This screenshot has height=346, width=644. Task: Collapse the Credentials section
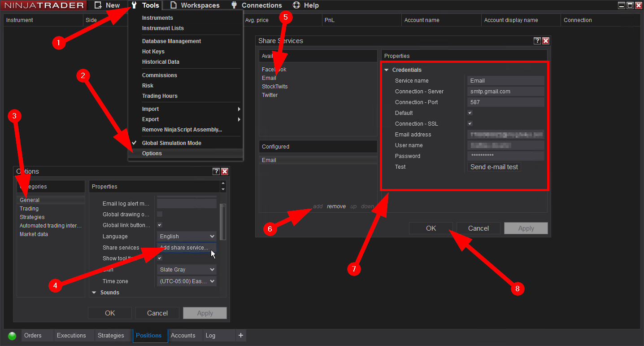pyautogui.click(x=387, y=70)
